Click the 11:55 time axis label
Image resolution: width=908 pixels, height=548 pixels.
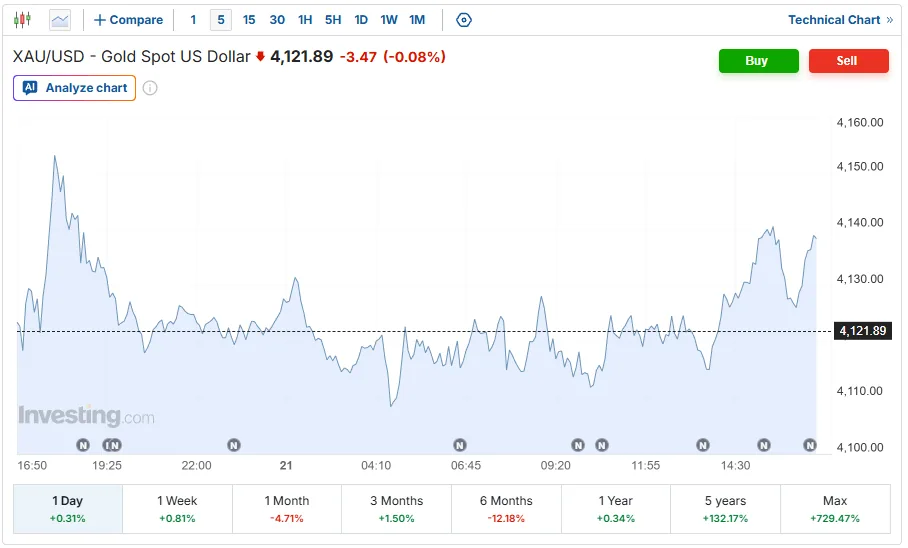645,465
